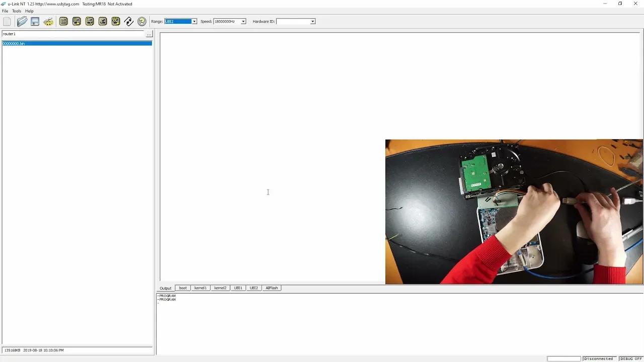Image resolution: width=644 pixels, height=362 pixels.
Task: Open the Speed dropdown showing 18000000Hz
Action: click(x=243, y=21)
